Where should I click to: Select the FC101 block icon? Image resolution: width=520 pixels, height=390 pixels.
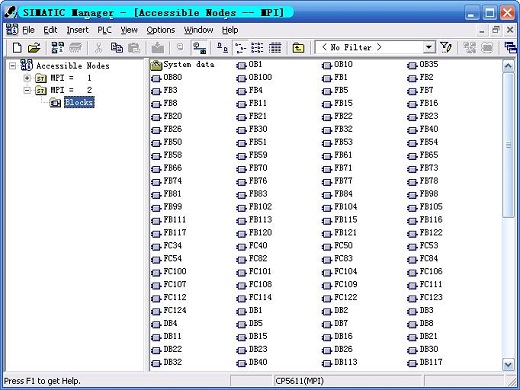tap(241, 273)
